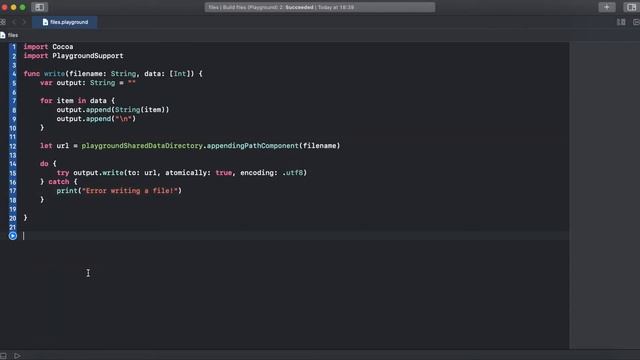
Task: Go forward with the right chevron
Action: pos(24,22)
